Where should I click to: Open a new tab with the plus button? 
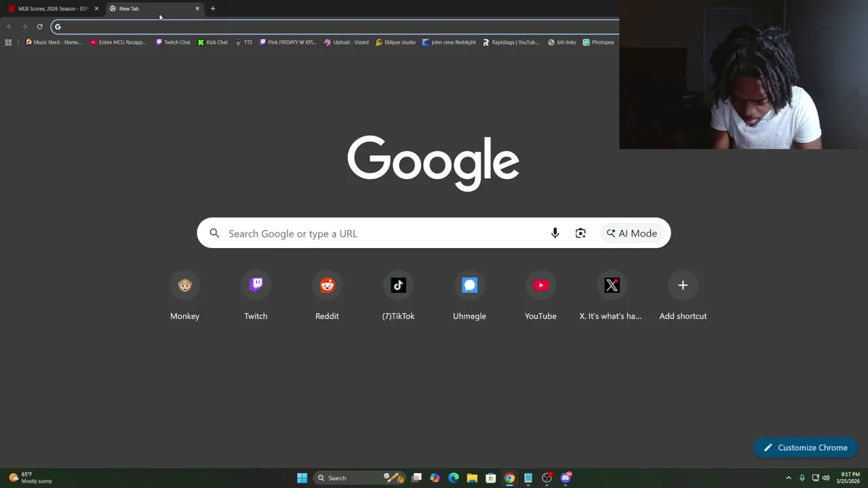212,8
